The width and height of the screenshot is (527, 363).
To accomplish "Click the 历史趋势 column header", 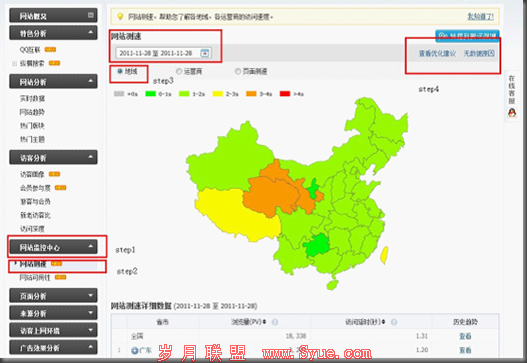I will [x=465, y=322].
